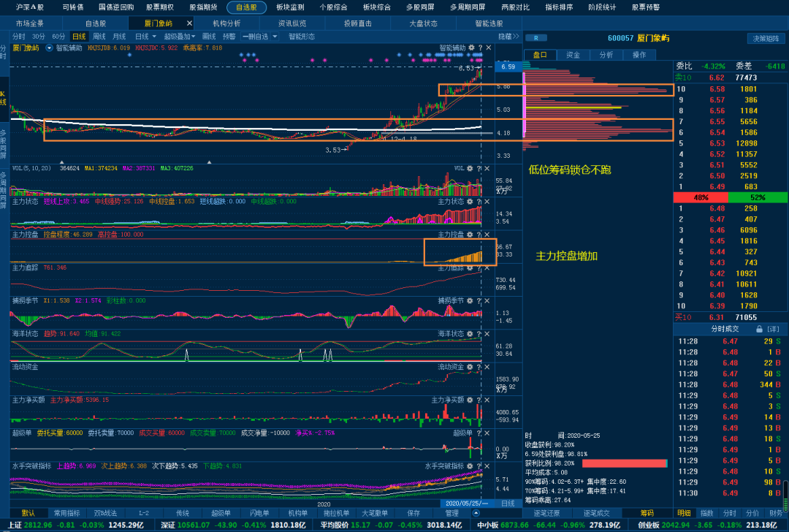
Task: Open the 日线 period label at chart bottom
Action: point(508,503)
